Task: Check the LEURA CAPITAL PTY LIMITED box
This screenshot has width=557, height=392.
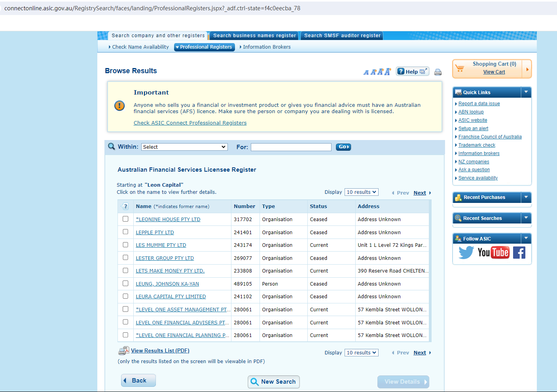Action: [125, 296]
